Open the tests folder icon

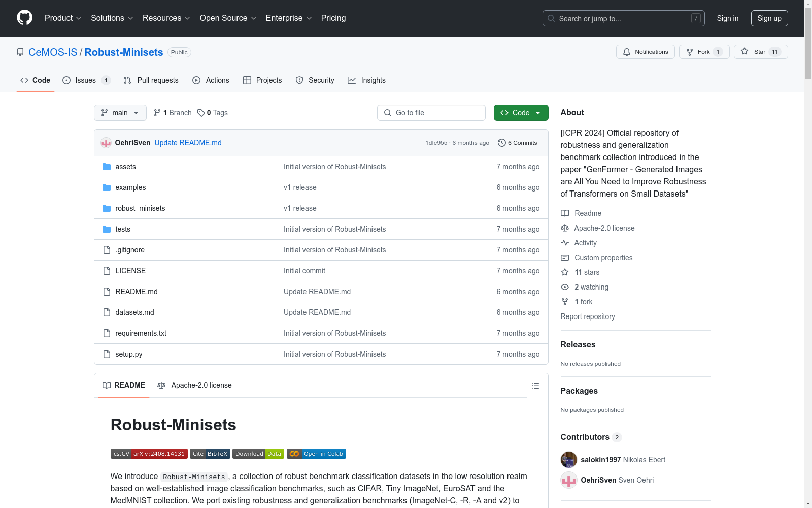[107, 229]
